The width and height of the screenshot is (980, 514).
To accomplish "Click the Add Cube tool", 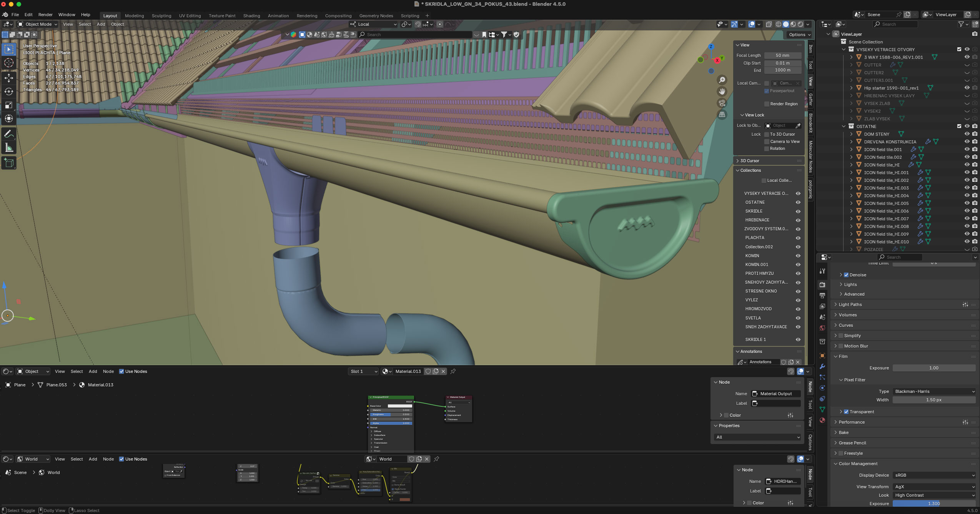I will [x=8, y=163].
